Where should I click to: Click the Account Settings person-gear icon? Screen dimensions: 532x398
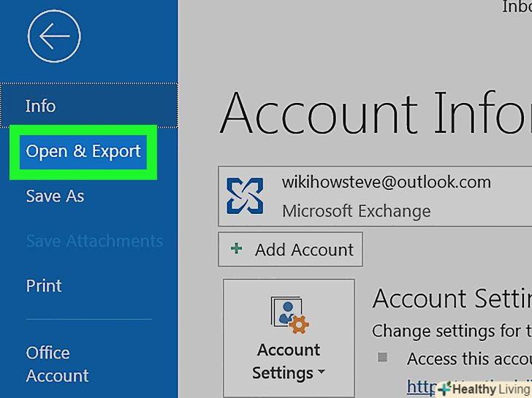tap(289, 315)
